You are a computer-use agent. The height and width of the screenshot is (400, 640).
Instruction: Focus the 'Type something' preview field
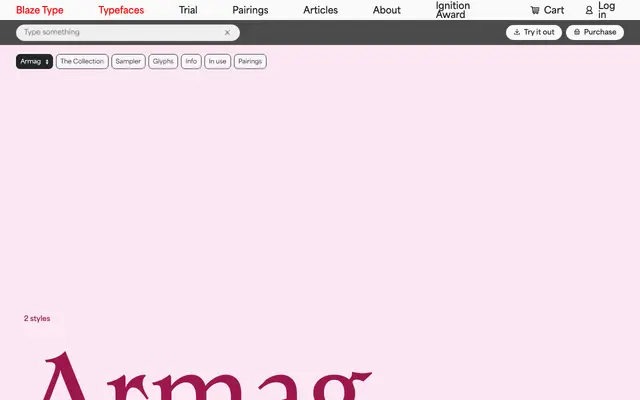128,32
